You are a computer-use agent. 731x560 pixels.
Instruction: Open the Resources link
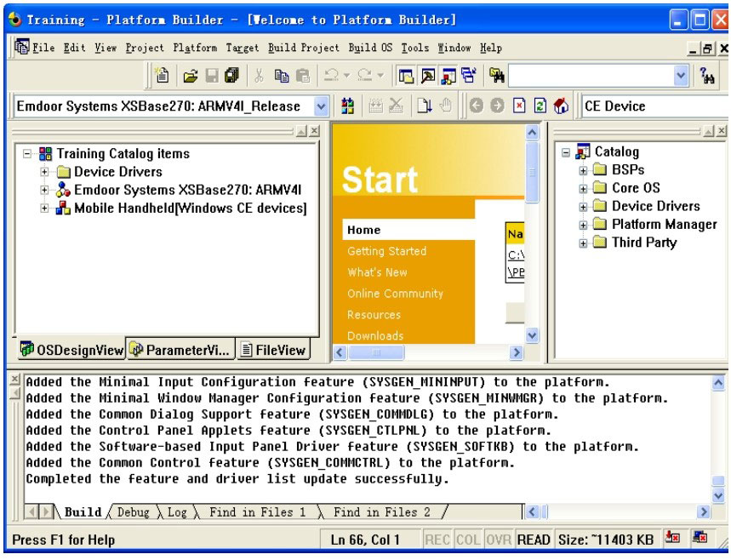coord(374,315)
